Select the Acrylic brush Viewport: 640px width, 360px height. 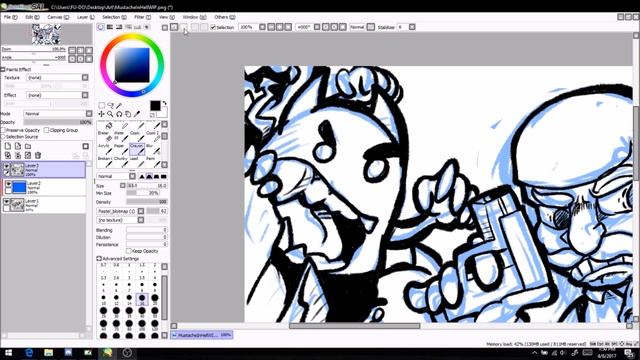pyautogui.click(x=104, y=149)
